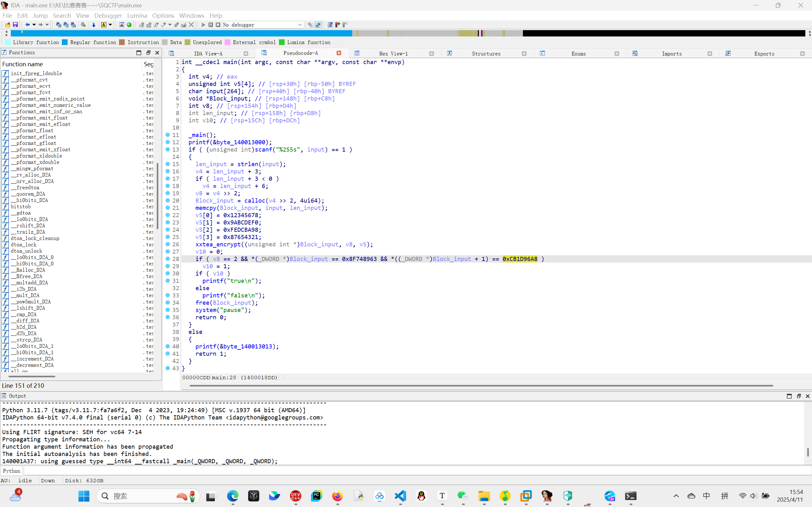Open the Debugger menu
The image size is (812, 507).
tap(108, 16)
